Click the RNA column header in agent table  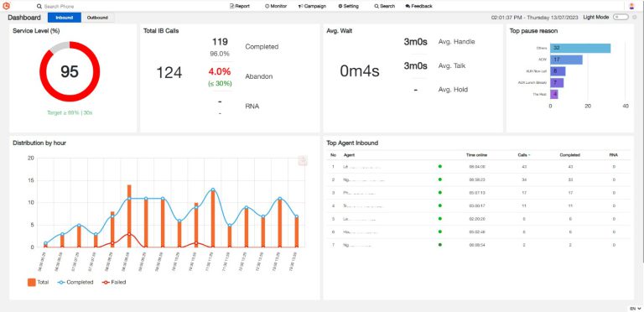click(614, 155)
